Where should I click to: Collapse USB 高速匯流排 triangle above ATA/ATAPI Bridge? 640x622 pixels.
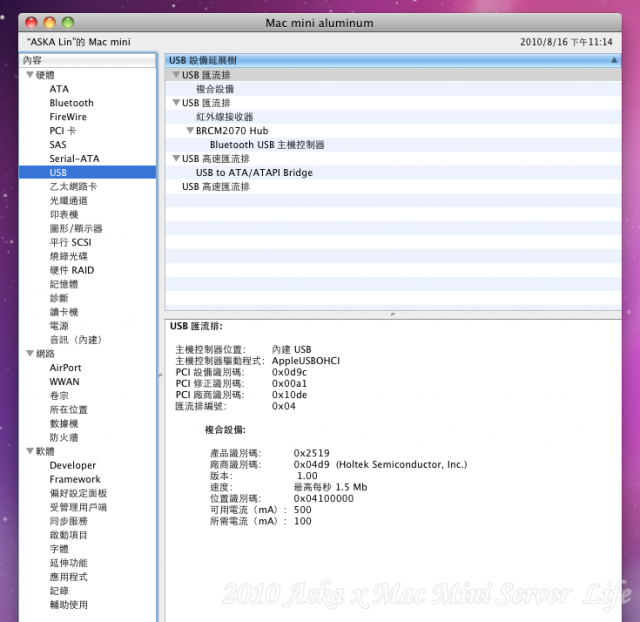click(176, 158)
